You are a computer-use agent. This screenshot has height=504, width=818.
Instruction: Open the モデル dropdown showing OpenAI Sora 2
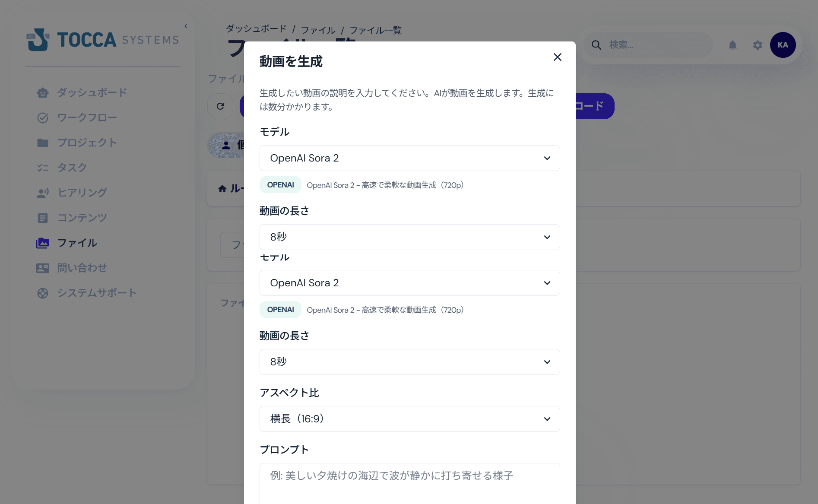(x=409, y=158)
